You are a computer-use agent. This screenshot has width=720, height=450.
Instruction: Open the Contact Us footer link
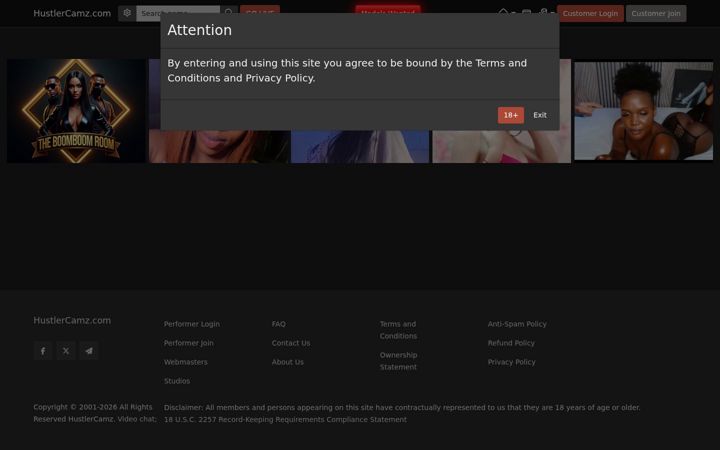point(291,343)
